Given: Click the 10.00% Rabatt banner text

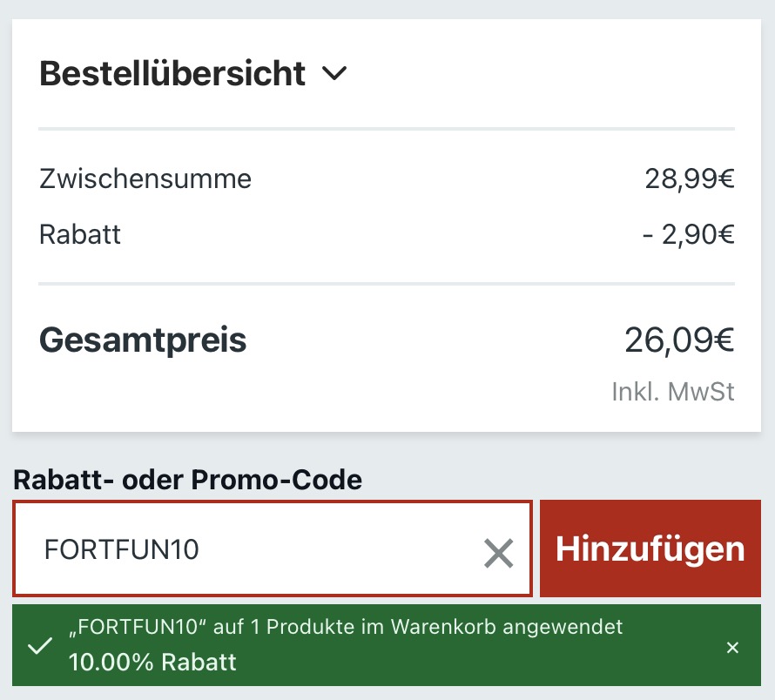Looking at the screenshot, I should click(x=152, y=662).
